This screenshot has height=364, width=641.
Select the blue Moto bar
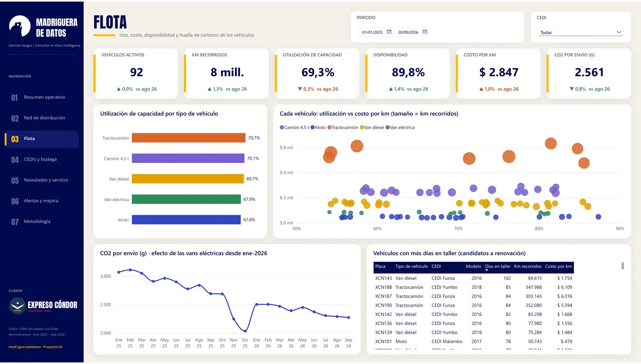click(186, 220)
